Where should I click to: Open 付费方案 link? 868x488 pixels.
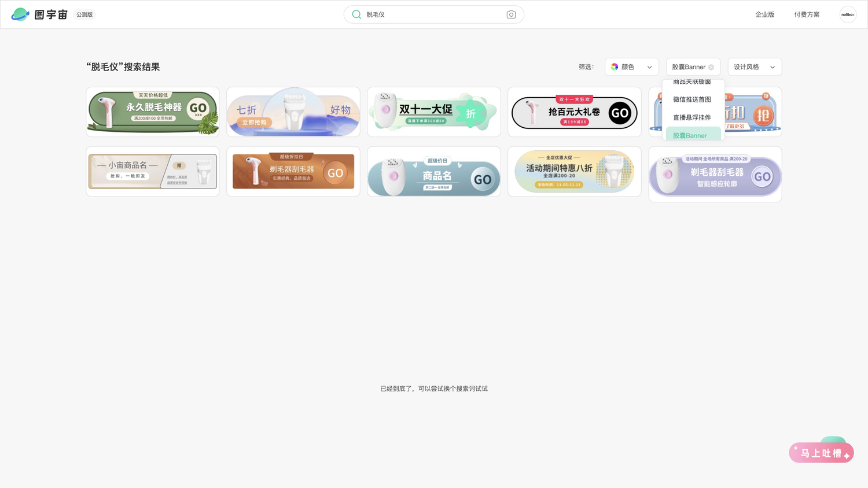coord(807,14)
